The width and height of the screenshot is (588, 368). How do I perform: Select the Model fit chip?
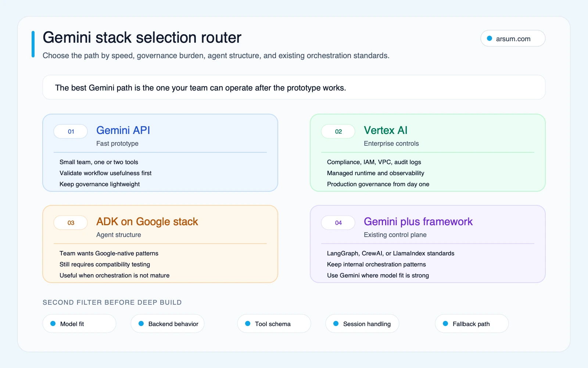79,324
